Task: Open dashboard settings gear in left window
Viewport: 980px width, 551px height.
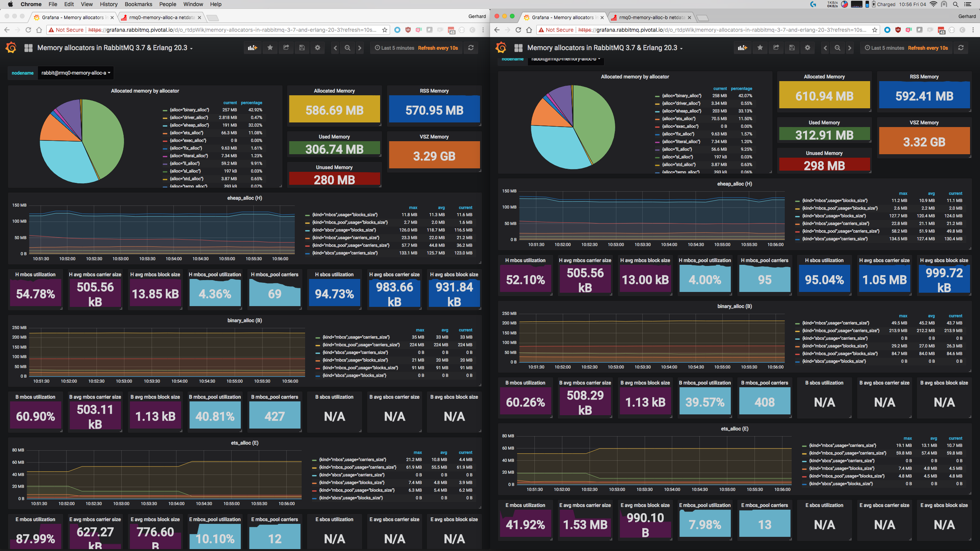Action: 317,48
